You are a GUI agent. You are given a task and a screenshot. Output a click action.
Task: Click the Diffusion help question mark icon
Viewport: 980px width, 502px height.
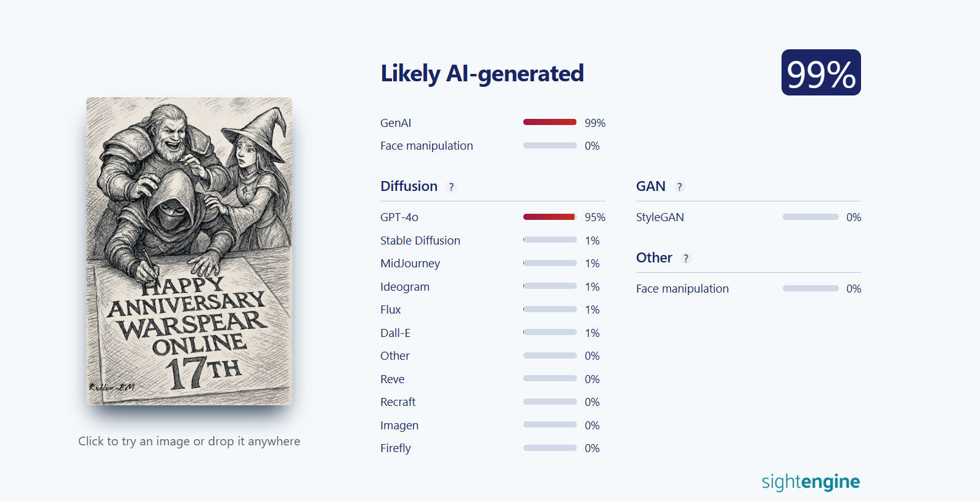click(x=451, y=187)
